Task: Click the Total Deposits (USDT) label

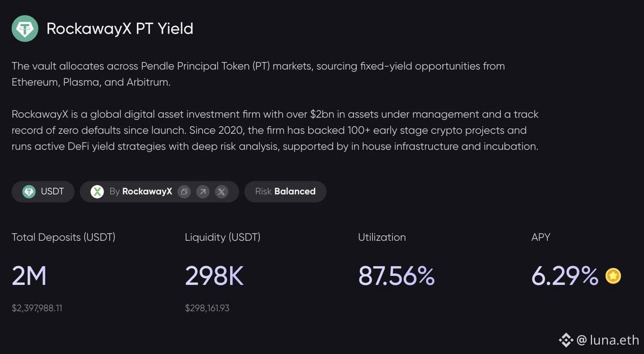Action: pyautogui.click(x=63, y=237)
